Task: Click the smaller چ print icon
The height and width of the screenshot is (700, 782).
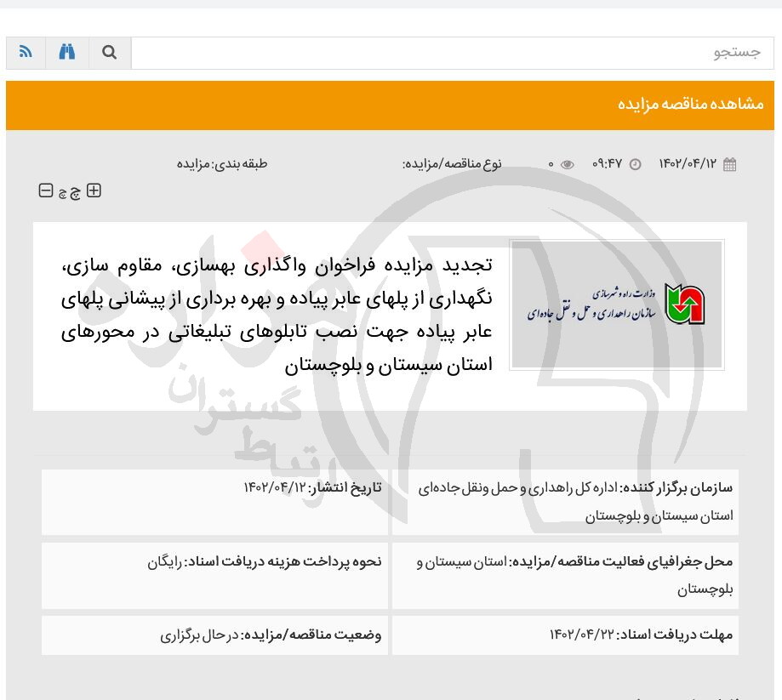Action: [x=60, y=191]
